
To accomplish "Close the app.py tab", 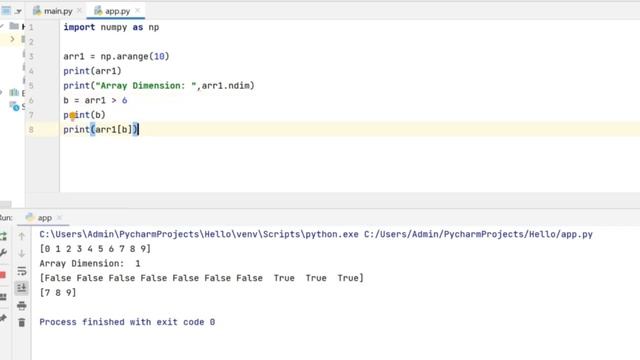I will [x=138, y=11].
